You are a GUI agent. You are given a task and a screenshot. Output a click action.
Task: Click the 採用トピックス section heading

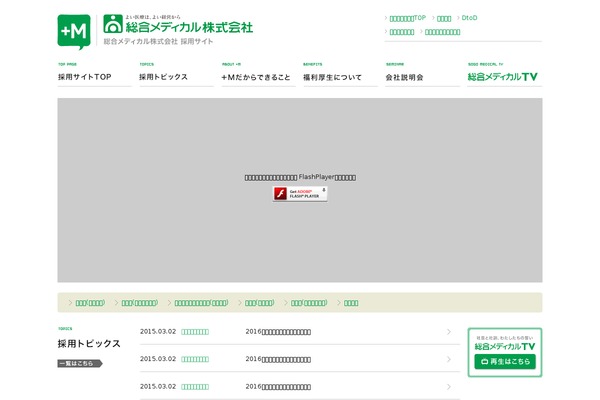[89, 344]
